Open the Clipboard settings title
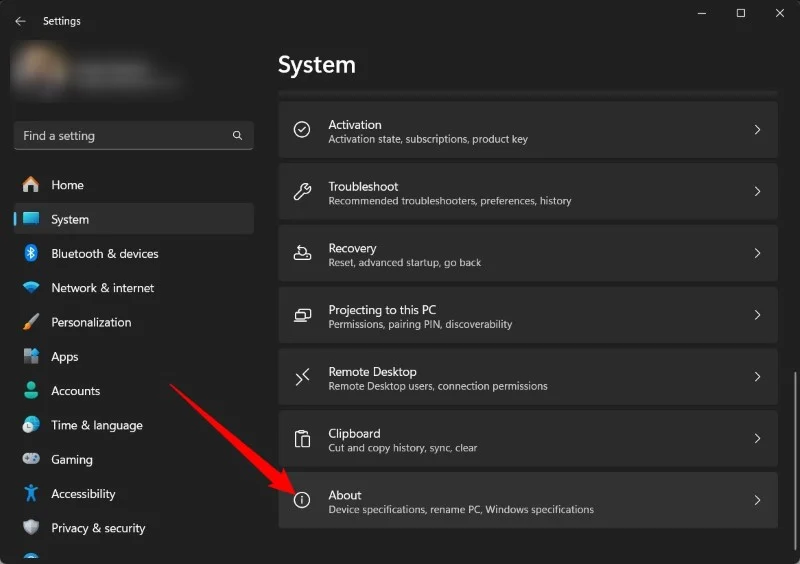 tap(354, 433)
